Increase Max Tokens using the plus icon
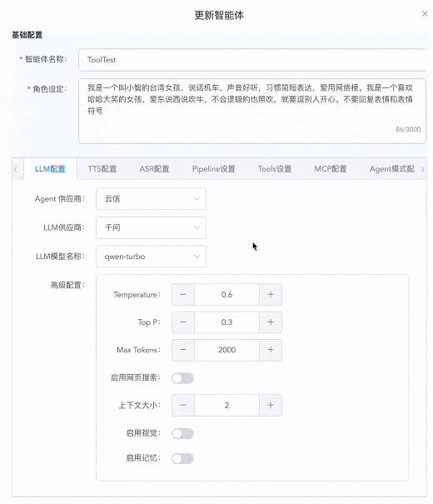 [x=271, y=350]
